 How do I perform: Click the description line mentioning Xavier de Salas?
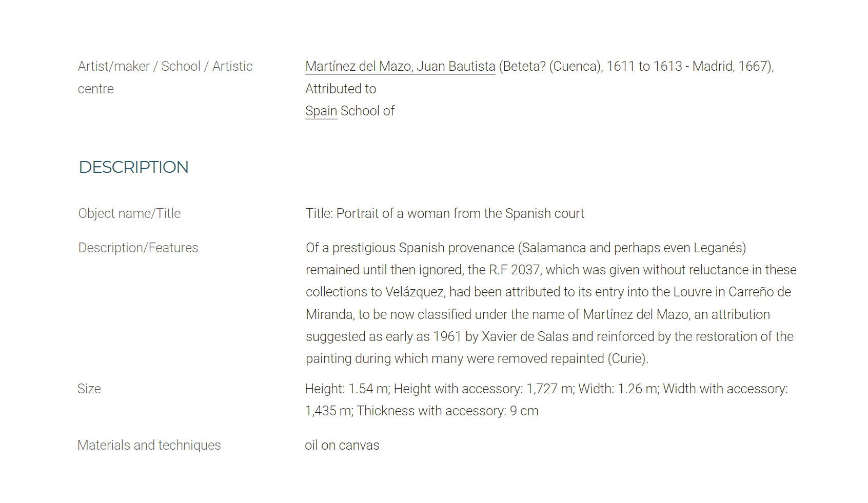click(549, 336)
